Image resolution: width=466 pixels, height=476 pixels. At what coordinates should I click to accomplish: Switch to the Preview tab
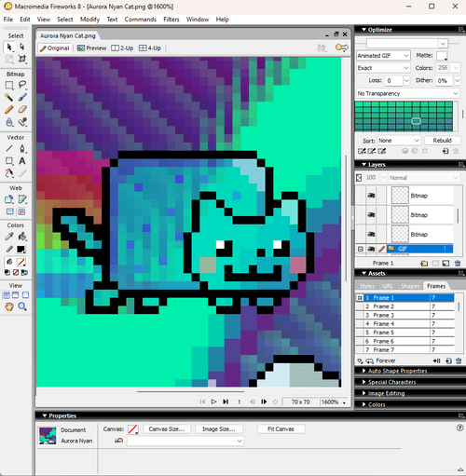coord(92,48)
